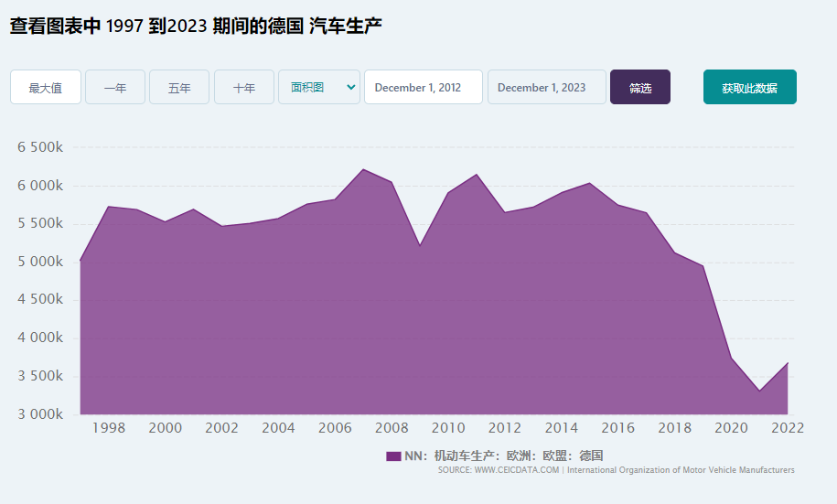Click the x-axis label 2016

[x=617, y=428]
